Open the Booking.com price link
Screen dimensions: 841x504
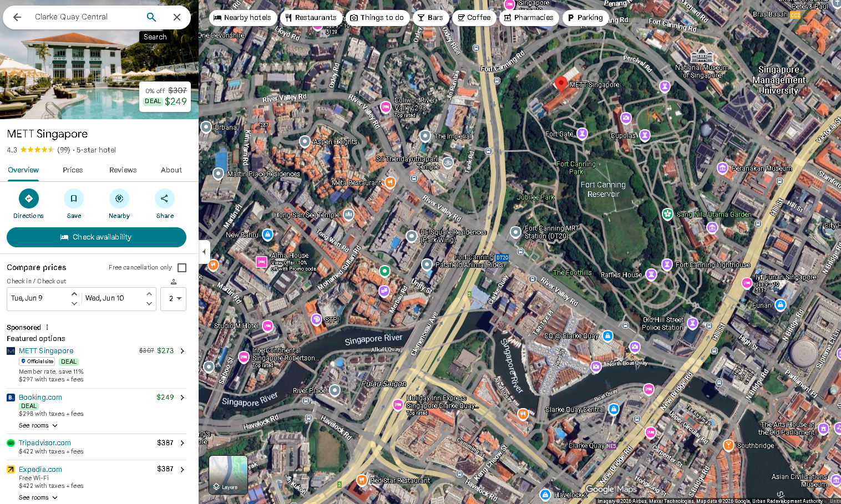pyautogui.click(x=40, y=398)
